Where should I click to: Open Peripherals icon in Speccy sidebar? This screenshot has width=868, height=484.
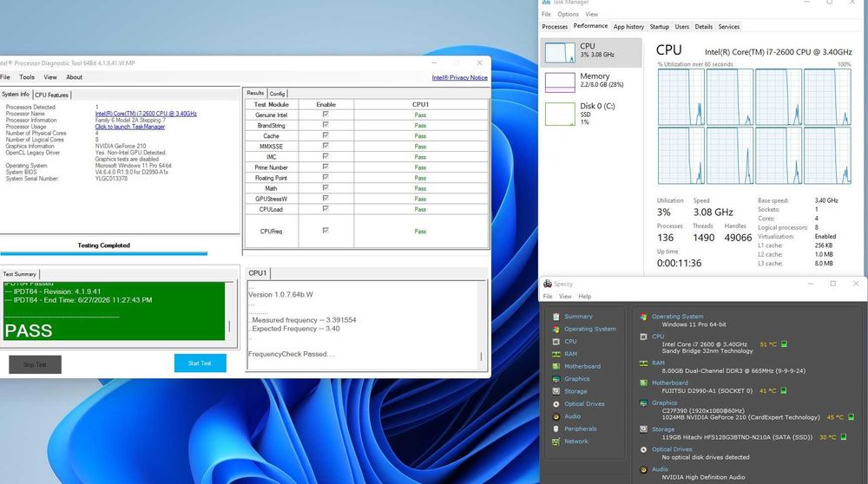[x=556, y=428]
